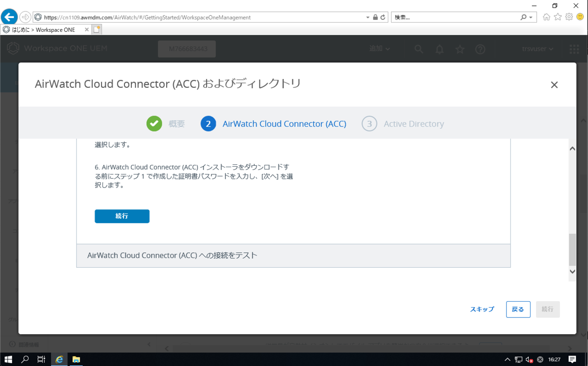588x366 pixels.
Task: Click the スキップ link
Action: coord(482,309)
